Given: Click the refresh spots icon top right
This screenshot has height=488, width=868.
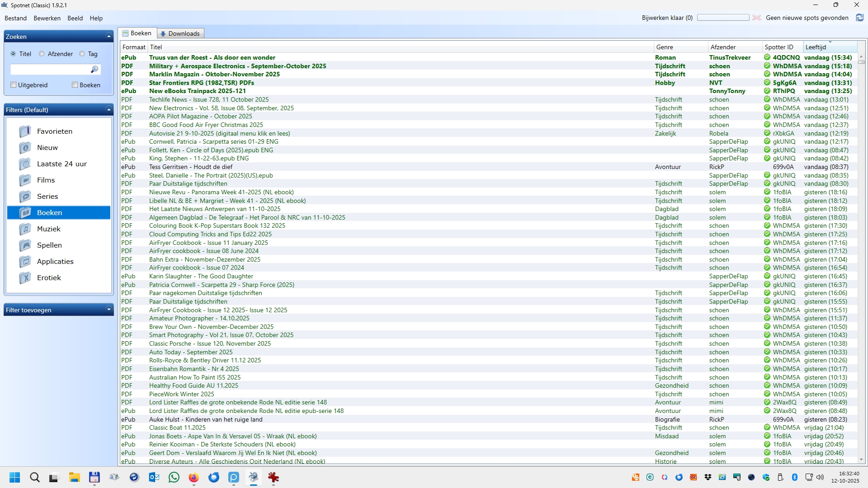Looking at the screenshot, I should tap(859, 18).
